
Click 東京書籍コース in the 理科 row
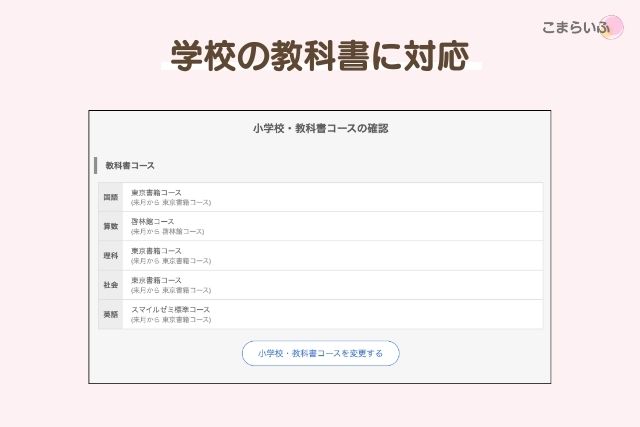tap(156, 251)
